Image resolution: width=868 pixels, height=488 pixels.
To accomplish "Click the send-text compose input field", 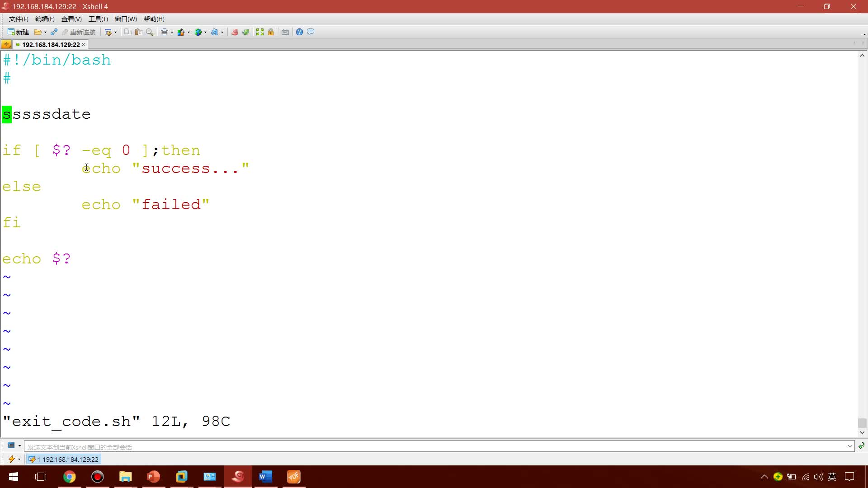I will tap(434, 446).
